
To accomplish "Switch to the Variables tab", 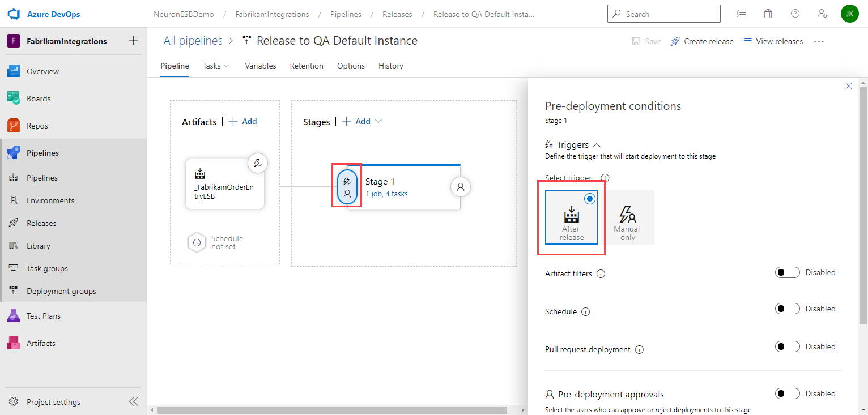I will click(x=261, y=66).
